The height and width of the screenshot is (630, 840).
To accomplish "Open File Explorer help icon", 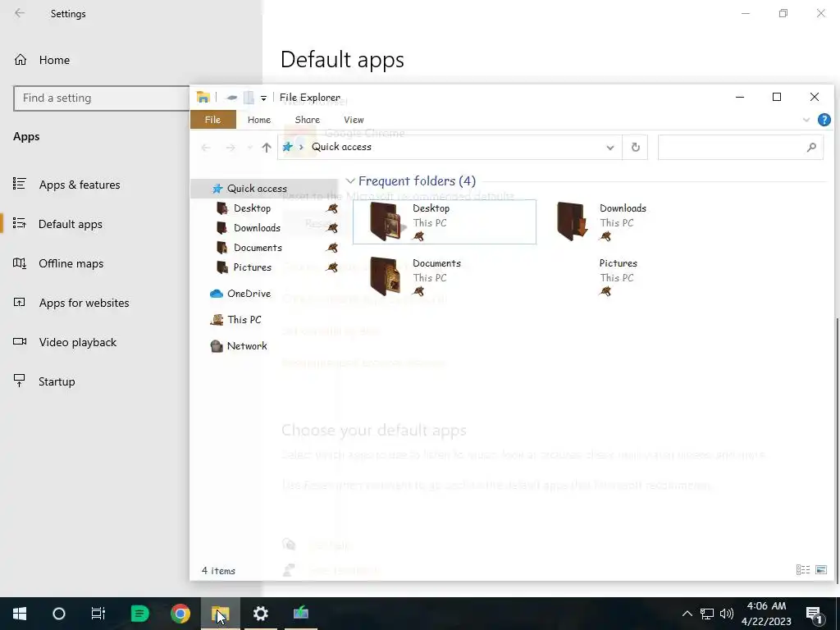I will click(824, 120).
